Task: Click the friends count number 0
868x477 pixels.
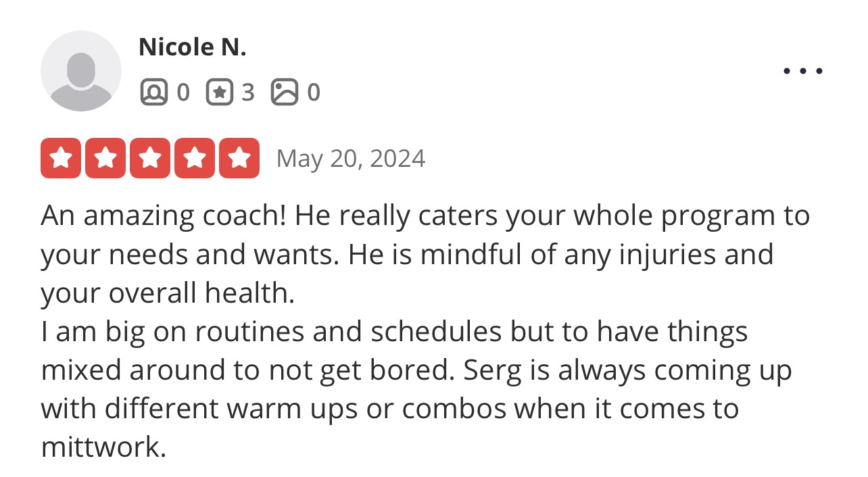Action: (x=183, y=92)
